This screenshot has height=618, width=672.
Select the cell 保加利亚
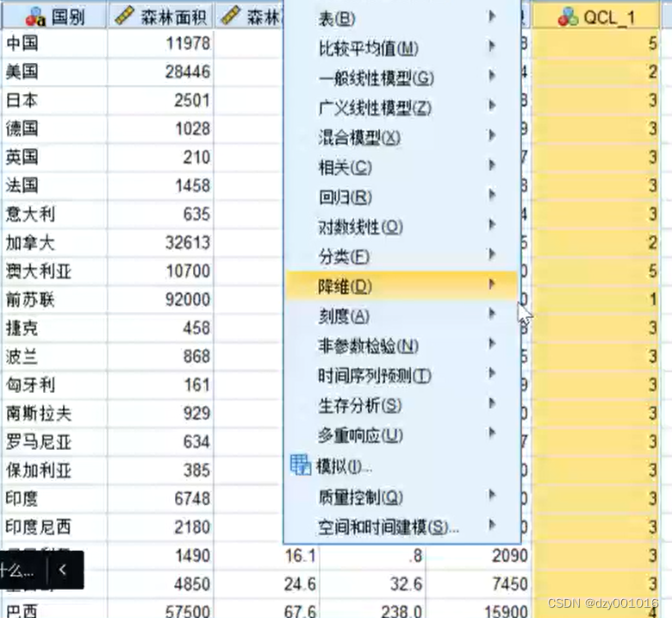pyautogui.click(x=54, y=471)
